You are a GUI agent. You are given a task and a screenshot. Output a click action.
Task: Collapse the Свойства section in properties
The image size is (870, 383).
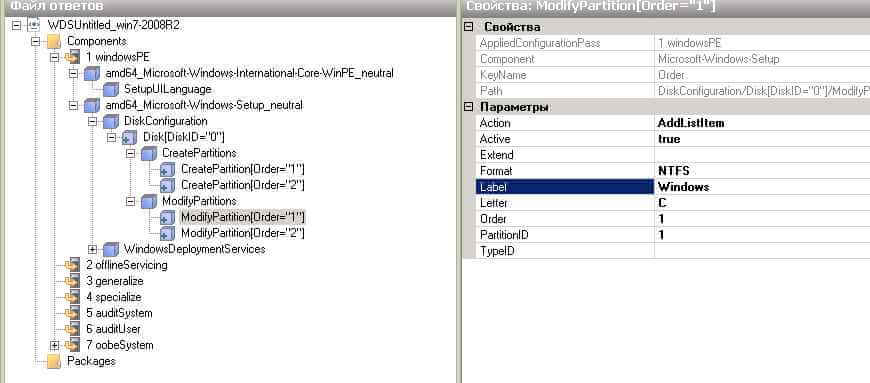[x=469, y=27]
